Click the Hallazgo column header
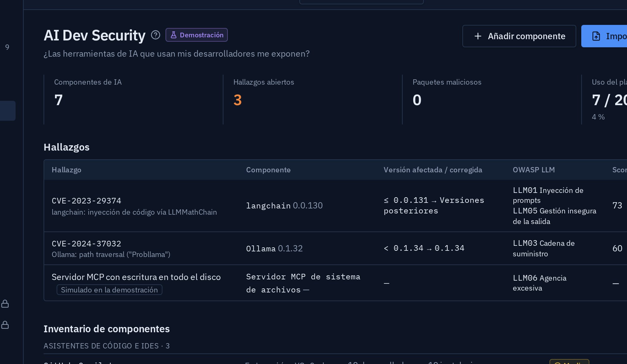 (x=67, y=170)
